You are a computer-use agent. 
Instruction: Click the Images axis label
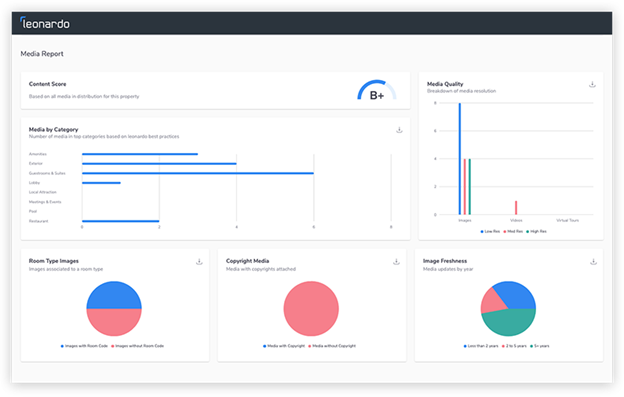465,220
